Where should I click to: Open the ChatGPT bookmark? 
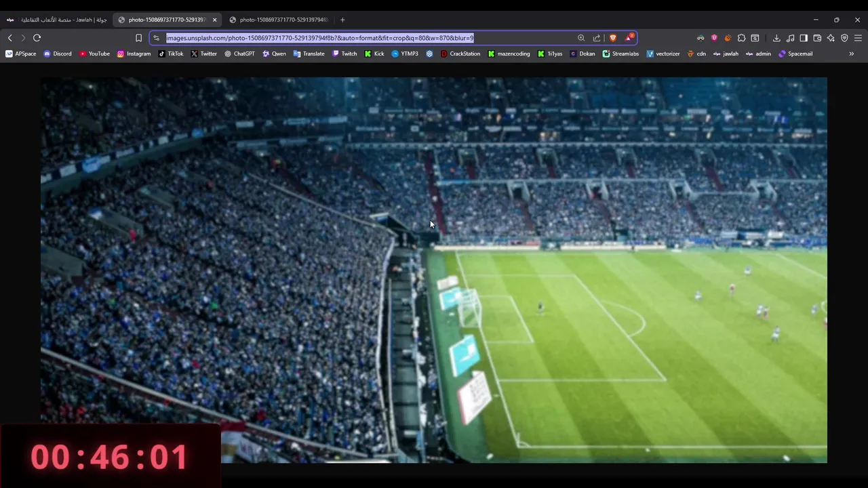(x=239, y=54)
